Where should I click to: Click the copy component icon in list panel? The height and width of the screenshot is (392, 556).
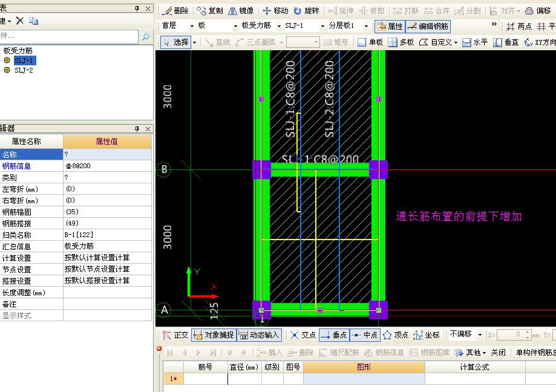[34, 21]
